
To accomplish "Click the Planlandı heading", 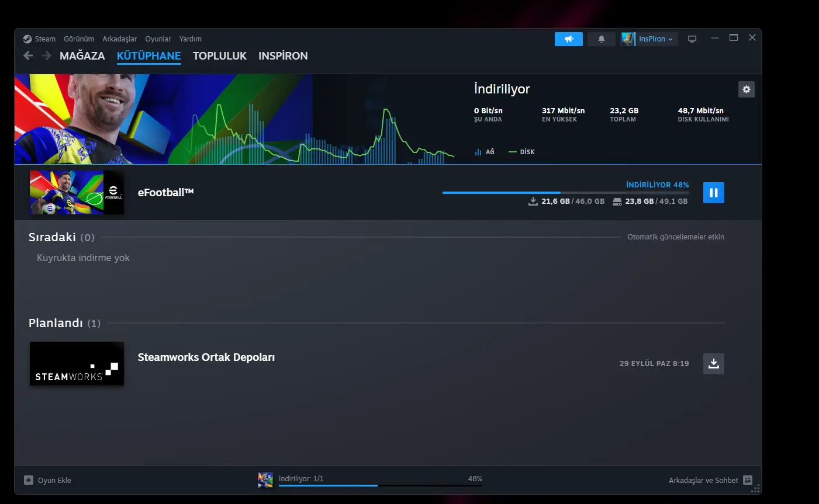I will pyautogui.click(x=56, y=323).
